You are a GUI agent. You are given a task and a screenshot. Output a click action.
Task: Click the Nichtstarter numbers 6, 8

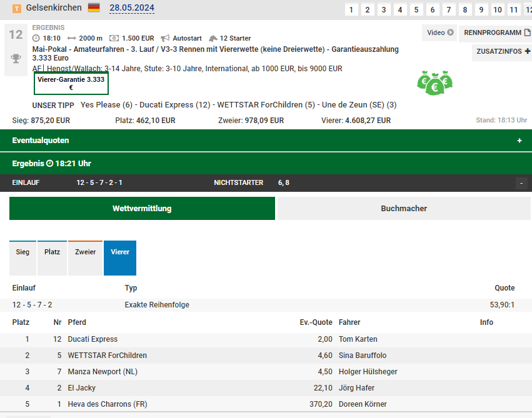click(284, 182)
